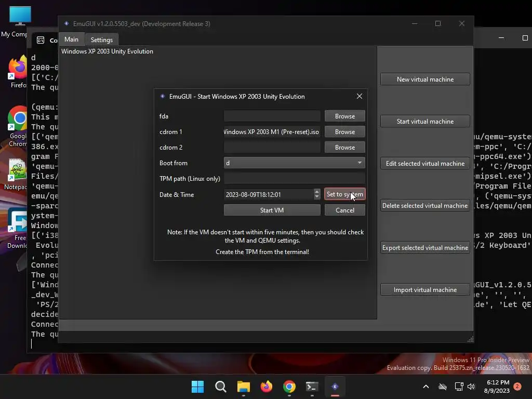Click the TPM path input field
This screenshot has height=399, width=532.
tap(294, 179)
